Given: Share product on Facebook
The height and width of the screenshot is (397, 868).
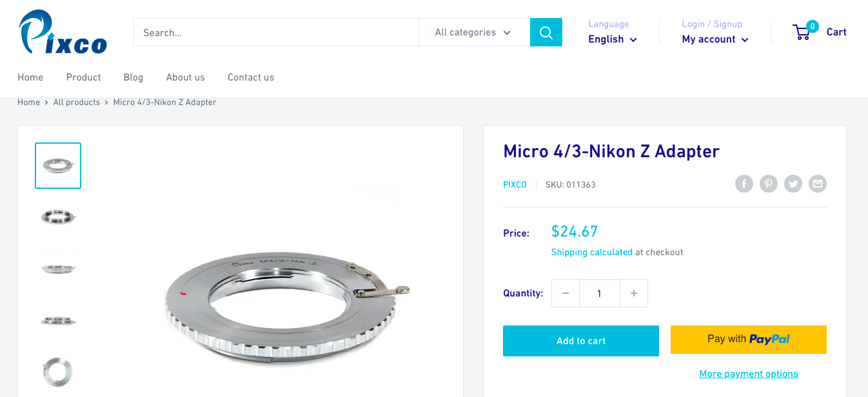Looking at the screenshot, I should click(x=744, y=184).
